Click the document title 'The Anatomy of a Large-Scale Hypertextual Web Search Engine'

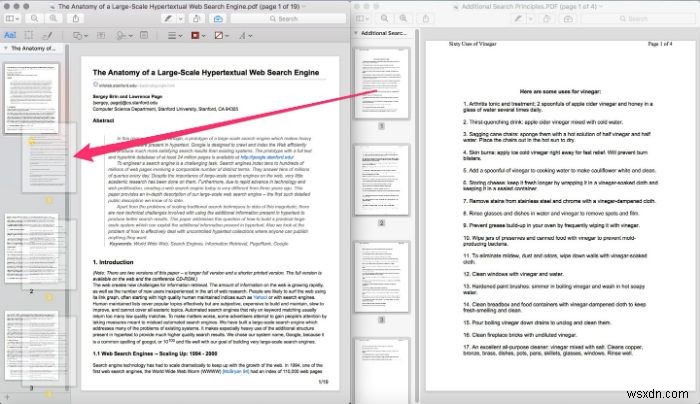tap(206, 72)
